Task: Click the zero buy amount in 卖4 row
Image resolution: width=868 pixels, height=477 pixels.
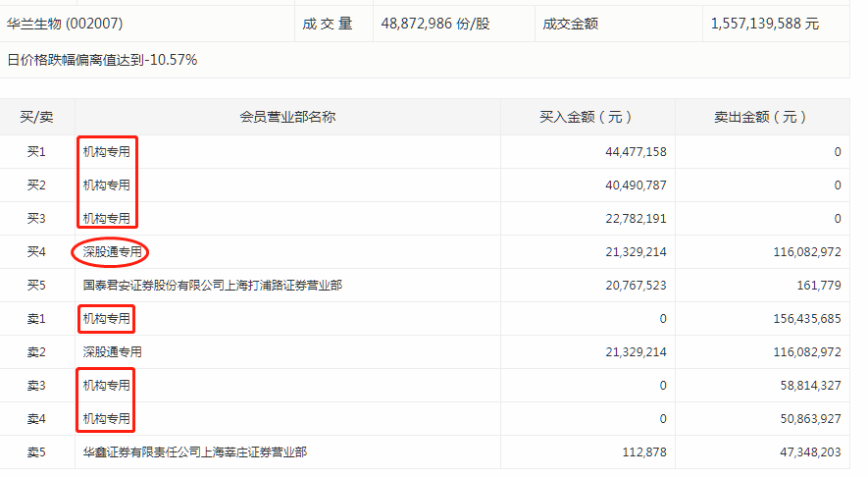Action: pos(663,419)
